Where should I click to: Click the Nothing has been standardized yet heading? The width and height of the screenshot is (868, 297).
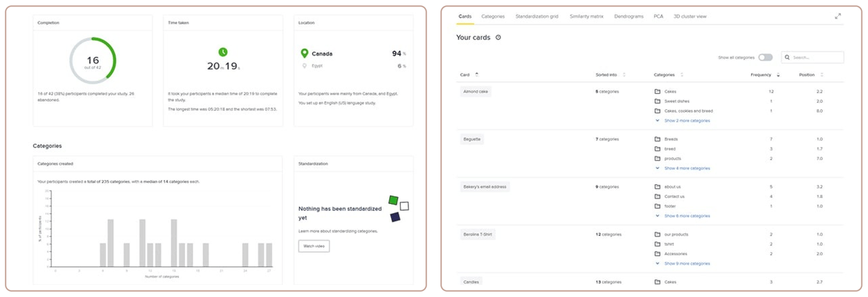tap(340, 213)
